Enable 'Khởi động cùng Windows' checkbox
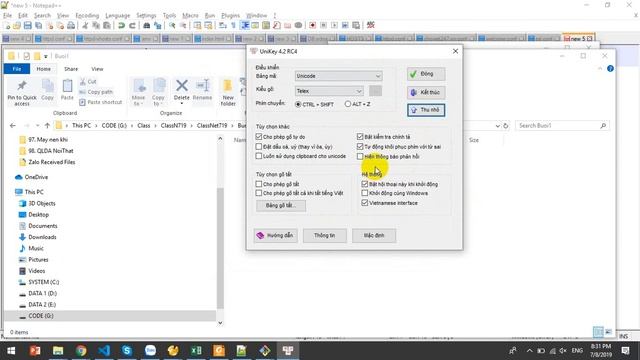640x360 pixels. tap(365, 193)
